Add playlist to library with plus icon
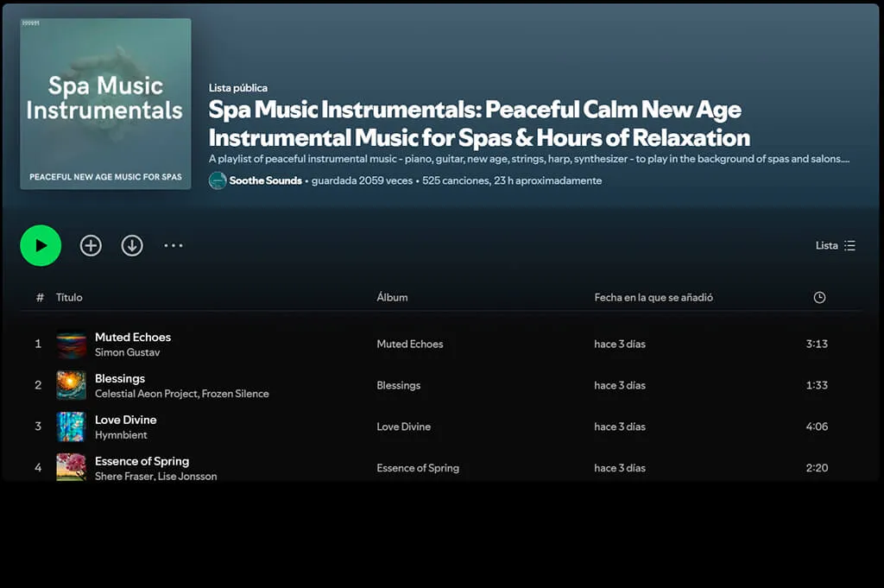Viewport: 884px width, 588px height. 91,245
